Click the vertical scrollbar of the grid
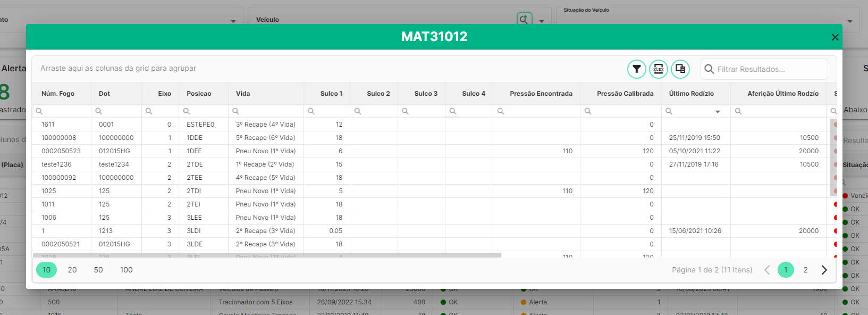The height and width of the screenshot is (315, 868). point(833,157)
